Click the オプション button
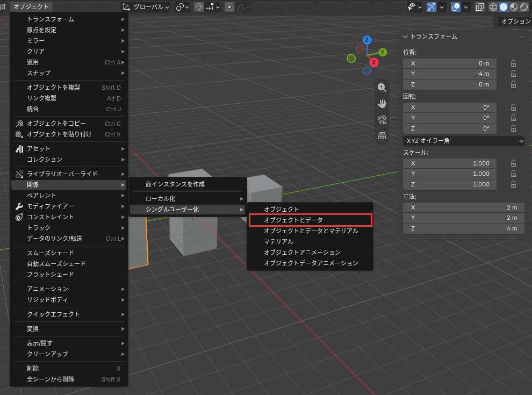The width and height of the screenshot is (532, 395). tap(515, 21)
